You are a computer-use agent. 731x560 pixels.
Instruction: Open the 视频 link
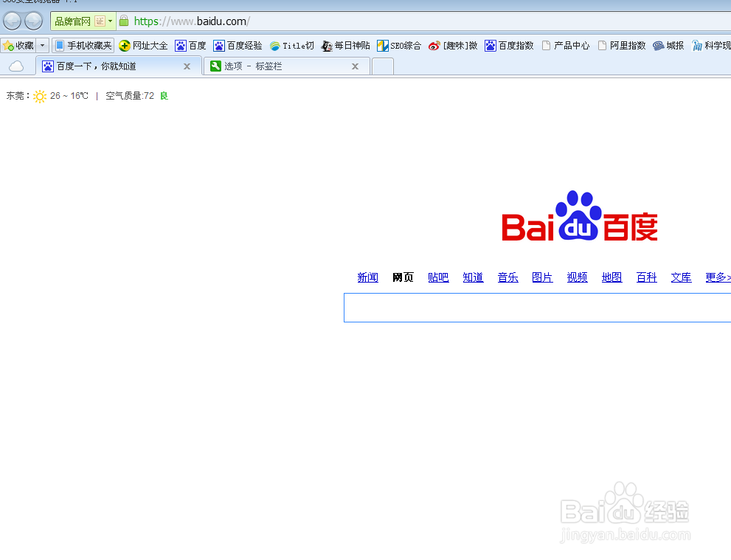pos(577,277)
